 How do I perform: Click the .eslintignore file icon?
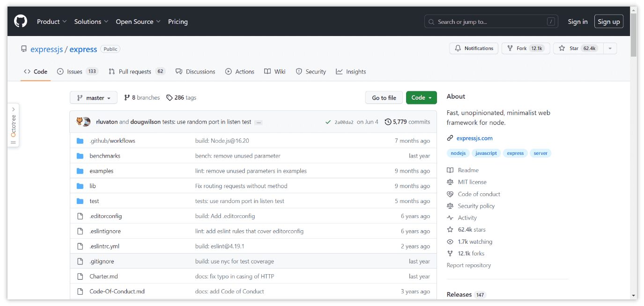point(80,231)
